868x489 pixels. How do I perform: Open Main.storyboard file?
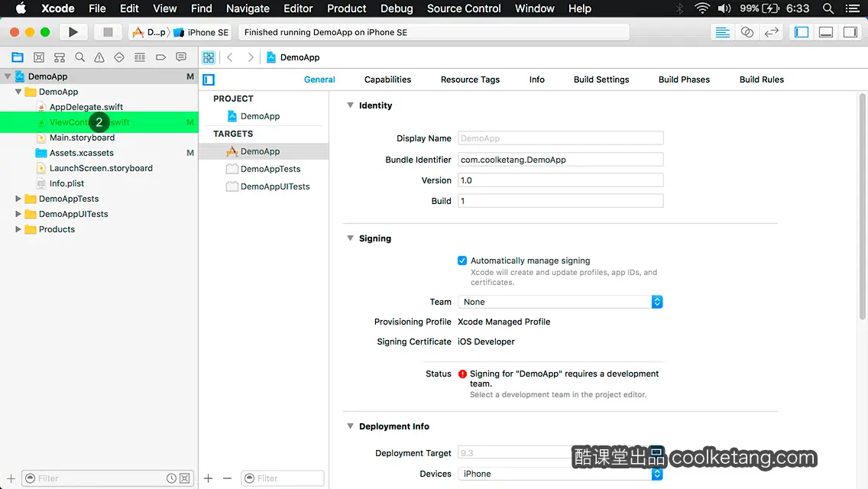tap(82, 138)
